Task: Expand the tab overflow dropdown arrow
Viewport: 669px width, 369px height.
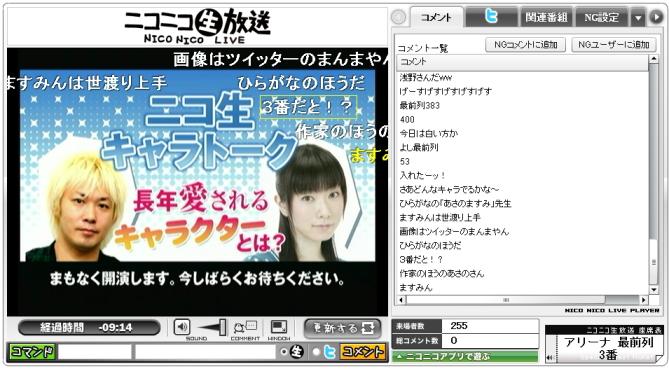Action: tap(638, 18)
